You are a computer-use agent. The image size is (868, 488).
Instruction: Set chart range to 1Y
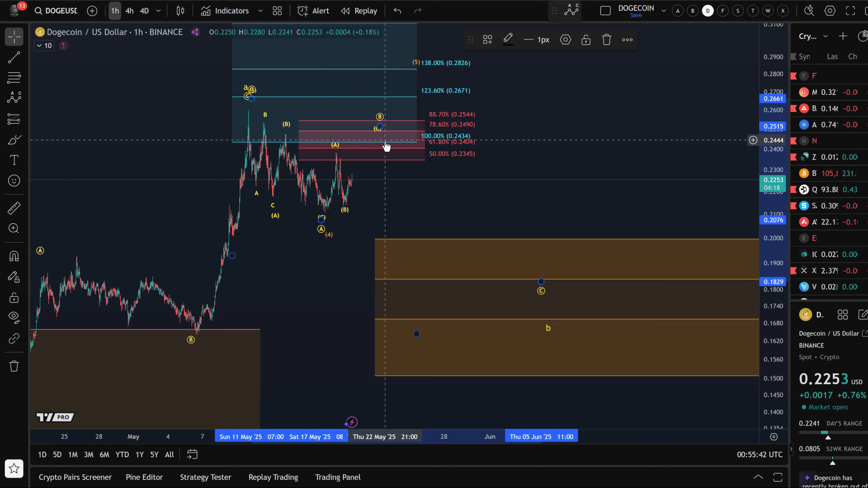pyautogui.click(x=140, y=455)
